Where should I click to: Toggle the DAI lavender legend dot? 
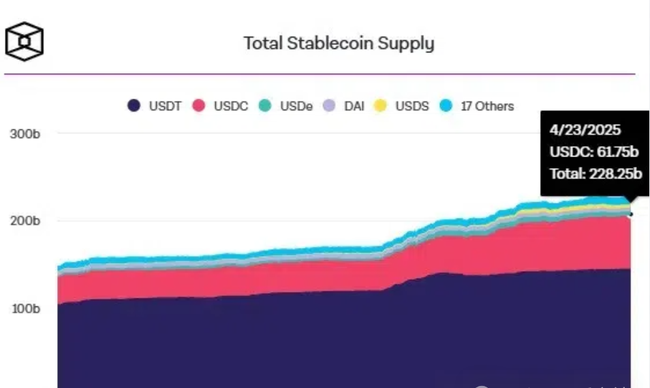click(329, 106)
